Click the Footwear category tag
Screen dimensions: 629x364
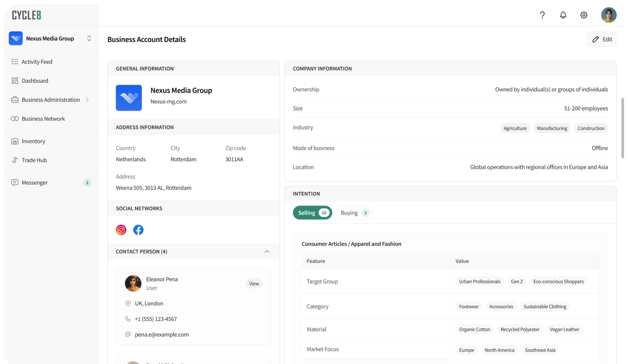469,306
